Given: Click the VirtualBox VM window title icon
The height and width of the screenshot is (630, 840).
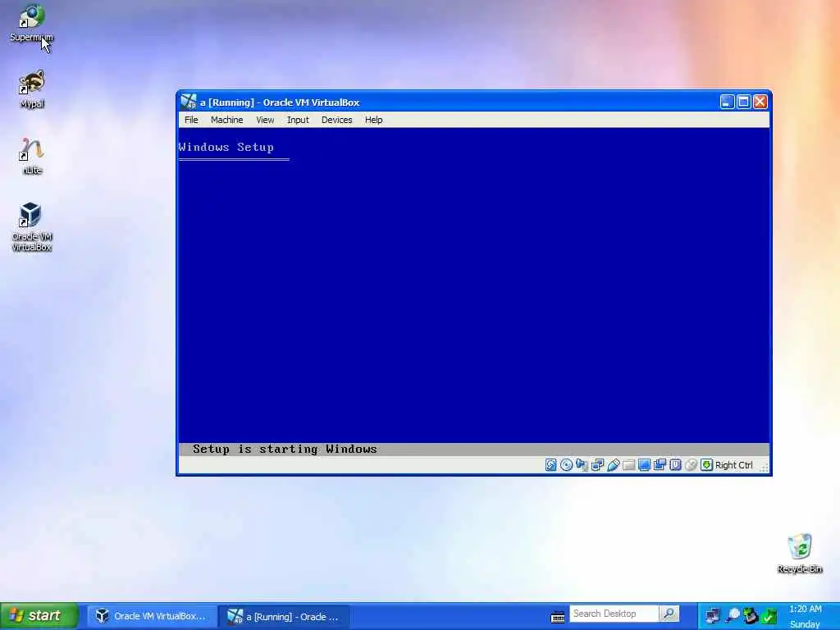Looking at the screenshot, I should [x=189, y=102].
